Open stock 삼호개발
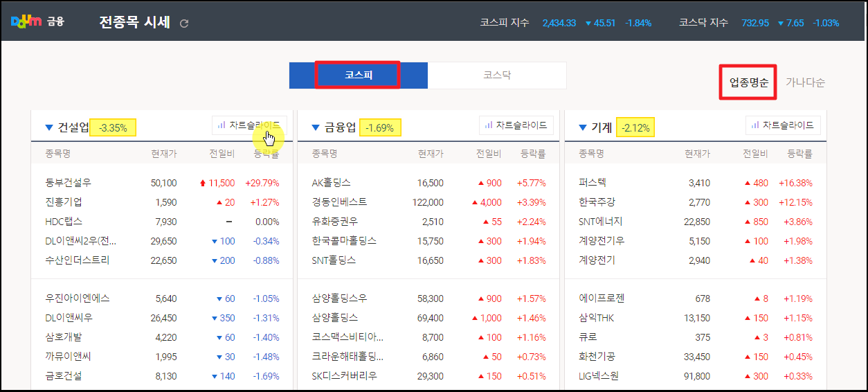Image resolution: width=868 pixels, height=392 pixels. (63, 337)
